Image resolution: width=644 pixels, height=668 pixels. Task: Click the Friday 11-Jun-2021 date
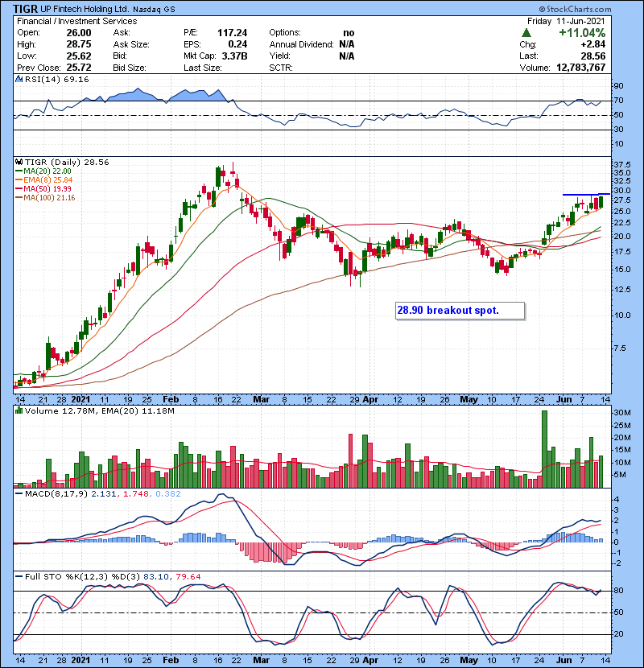(566, 21)
